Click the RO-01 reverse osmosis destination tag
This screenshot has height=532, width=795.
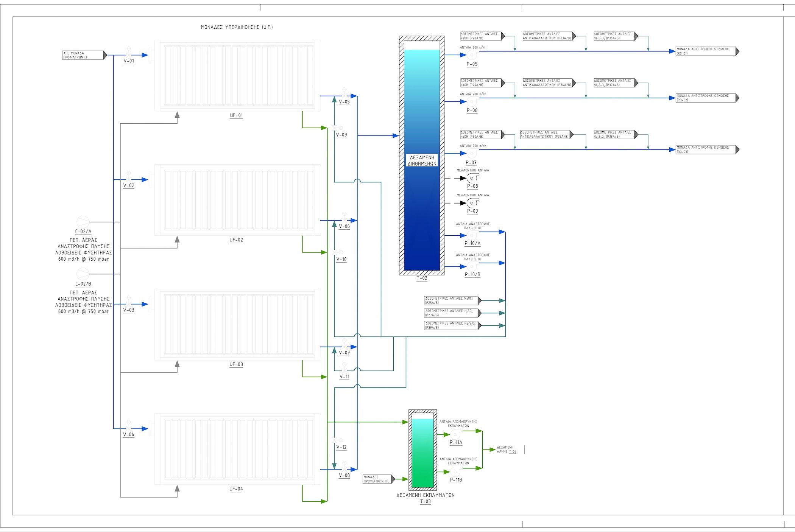[707, 51]
